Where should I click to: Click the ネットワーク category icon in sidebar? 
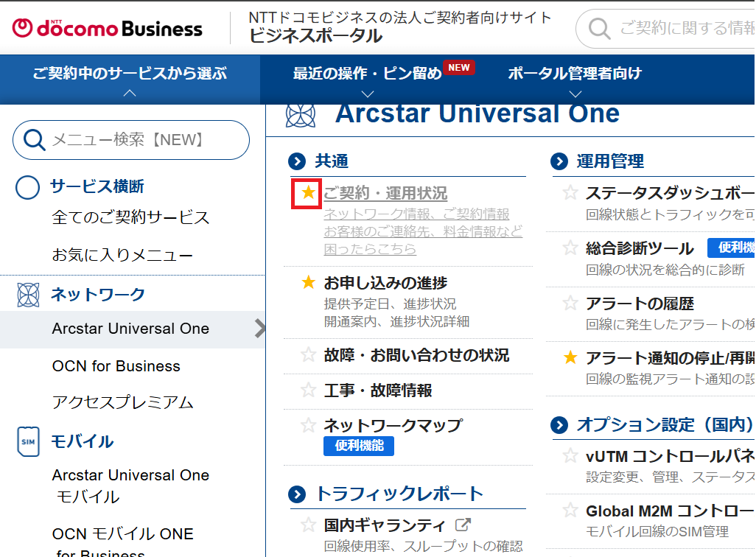[x=28, y=295]
